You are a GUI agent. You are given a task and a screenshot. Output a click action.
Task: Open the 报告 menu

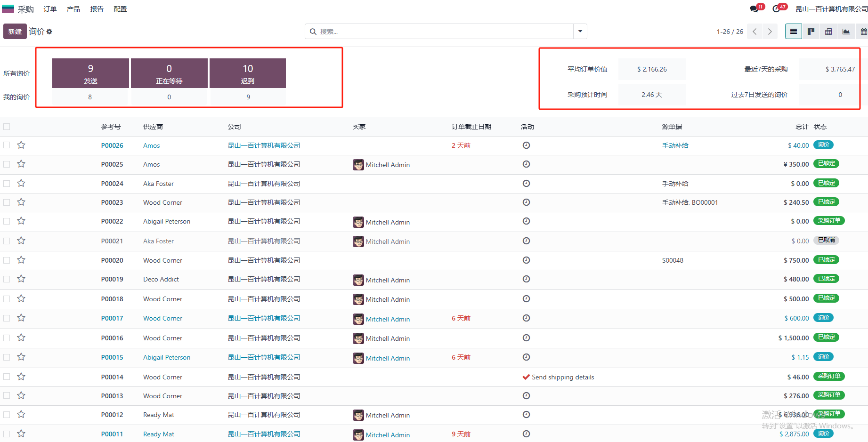pyautogui.click(x=97, y=8)
